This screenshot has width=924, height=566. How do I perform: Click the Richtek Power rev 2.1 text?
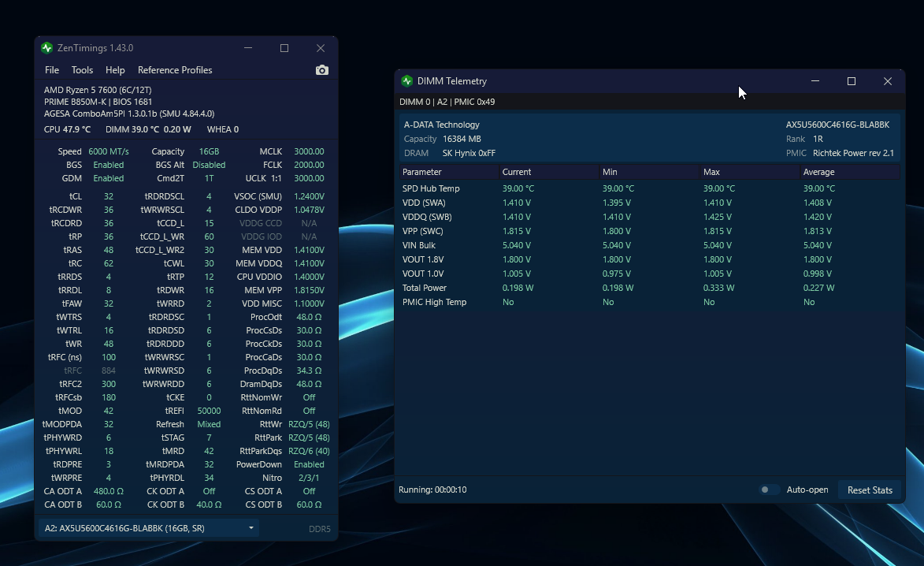coord(853,153)
